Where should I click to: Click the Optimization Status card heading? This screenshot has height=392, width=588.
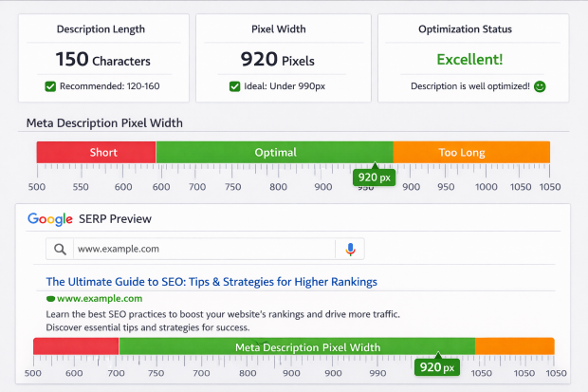[x=465, y=29]
